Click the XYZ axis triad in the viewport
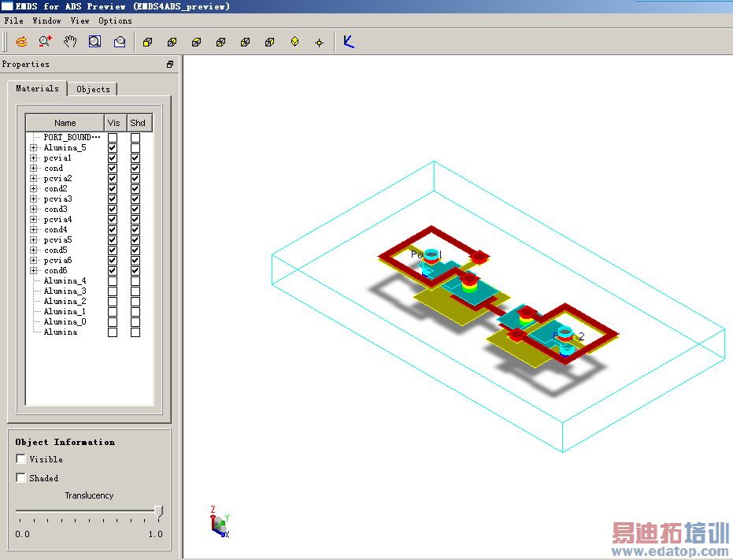 pyautogui.click(x=220, y=521)
